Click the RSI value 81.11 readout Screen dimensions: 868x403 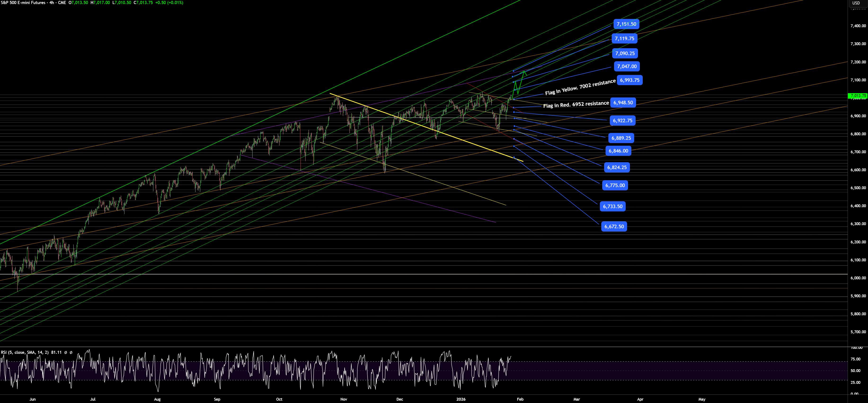pos(56,352)
